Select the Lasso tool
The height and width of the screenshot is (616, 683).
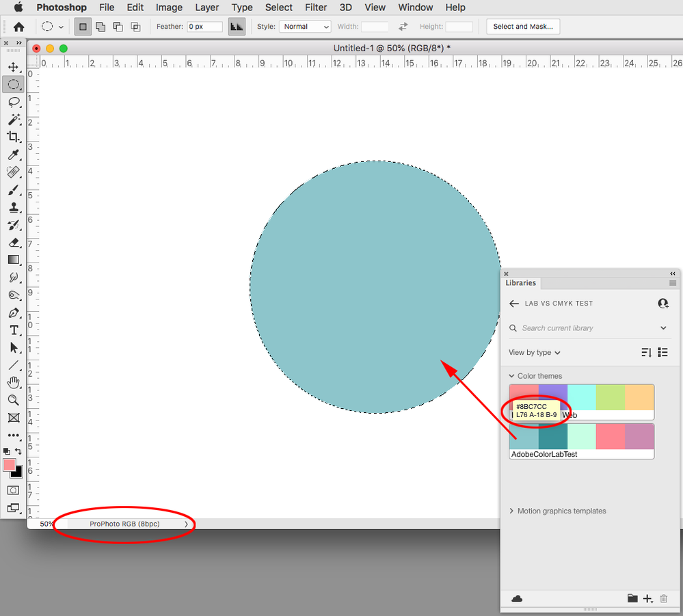coord(14,103)
